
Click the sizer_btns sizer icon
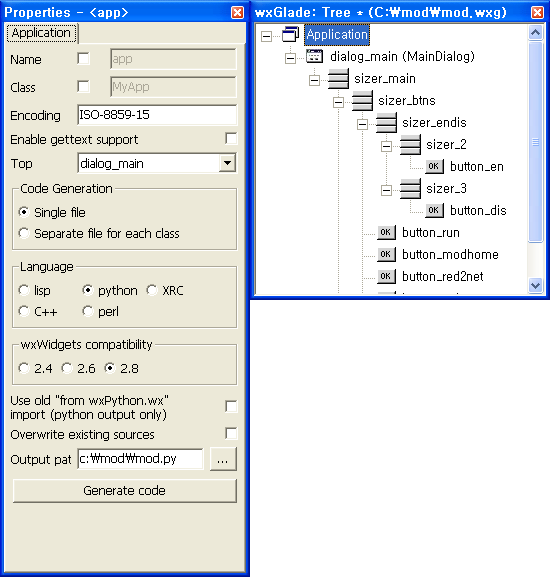(x=362, y=100)
